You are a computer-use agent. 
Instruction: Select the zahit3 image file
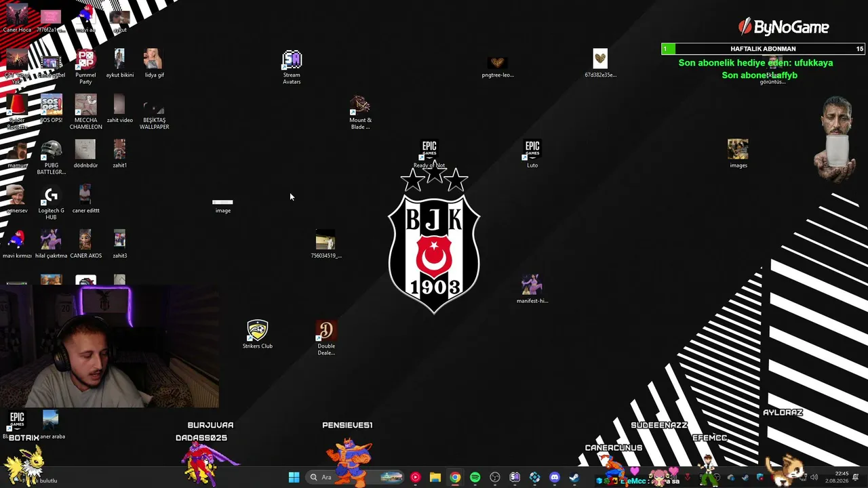120,245
